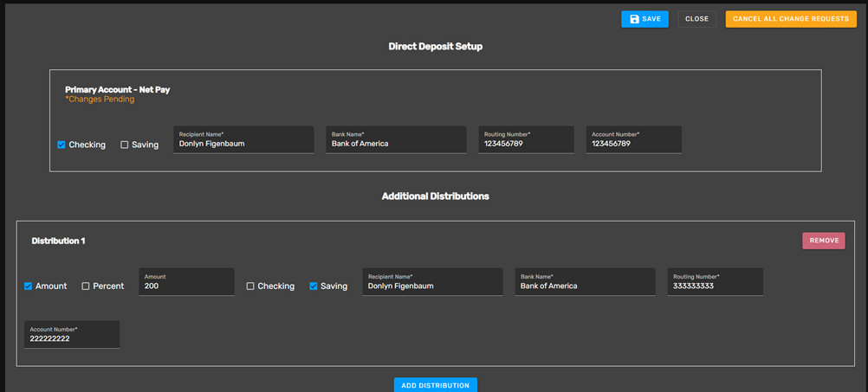Uncheck Saving in Distribution 1
This screenshot has height=392, width=868.
coord(314,286)
